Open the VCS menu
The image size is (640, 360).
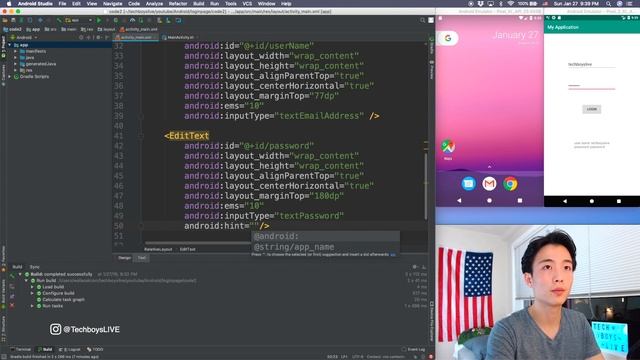click(247, 4)
